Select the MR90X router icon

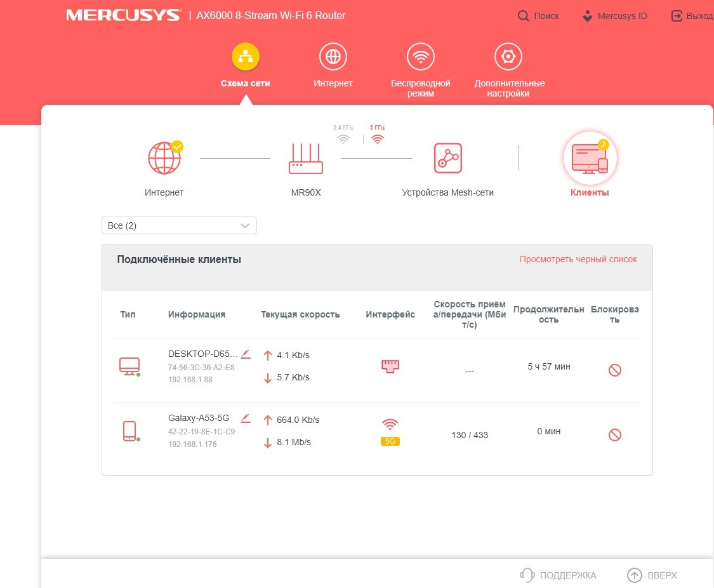click(305, 158)
